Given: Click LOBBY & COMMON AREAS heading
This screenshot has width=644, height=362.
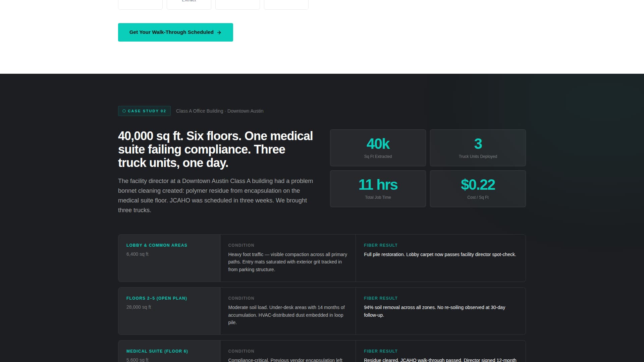Looking at the screenshot, I should (157, 245).
